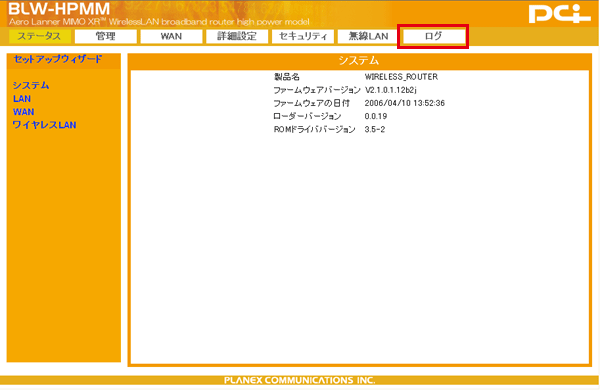Click the WIRELESS_ROUTER product name value
The width and height of the screenshot is (600, 390).
tap(401, 77)
